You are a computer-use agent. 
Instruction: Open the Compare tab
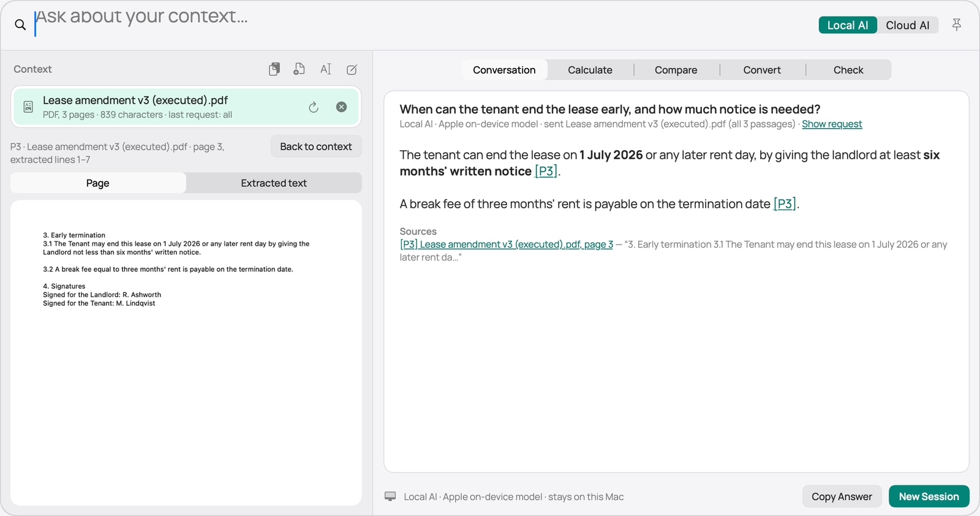coord(676,70)
